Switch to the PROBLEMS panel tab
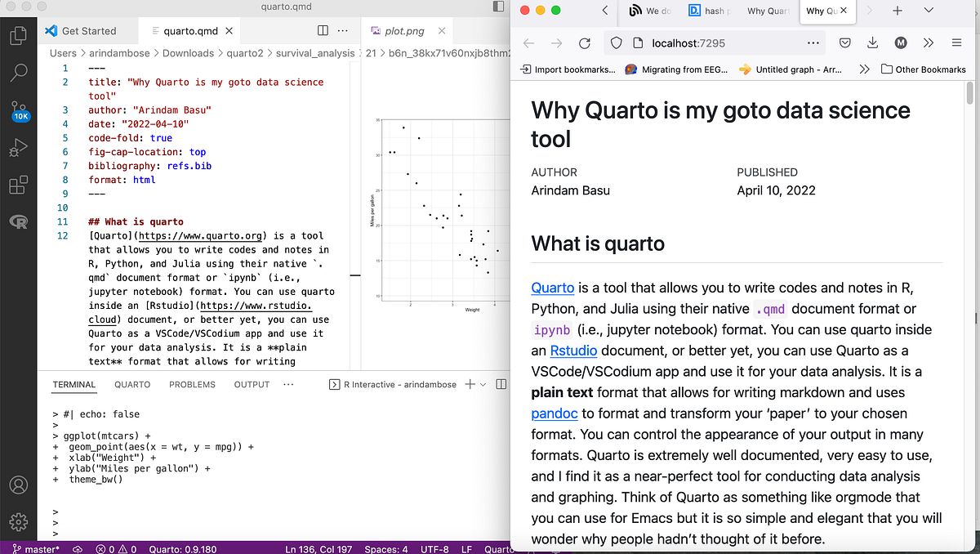980x554 pixels. [x=192, y=384]
